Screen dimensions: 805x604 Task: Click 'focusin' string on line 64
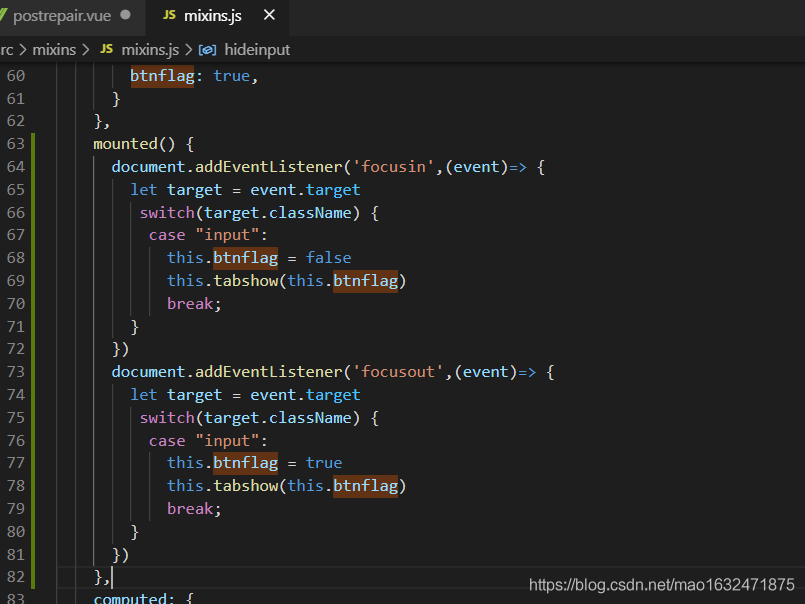click(394, 167)
